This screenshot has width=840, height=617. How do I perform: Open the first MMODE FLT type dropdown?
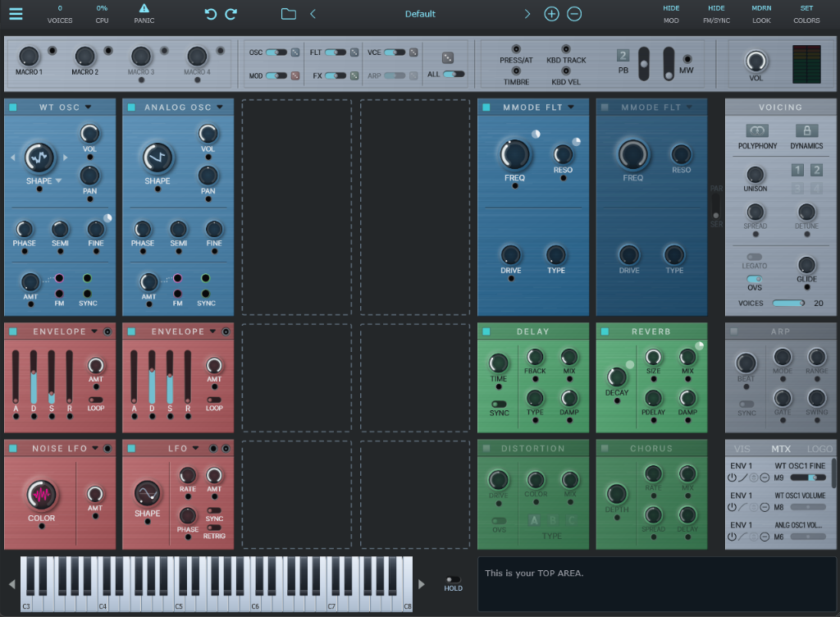coord(571,107)
